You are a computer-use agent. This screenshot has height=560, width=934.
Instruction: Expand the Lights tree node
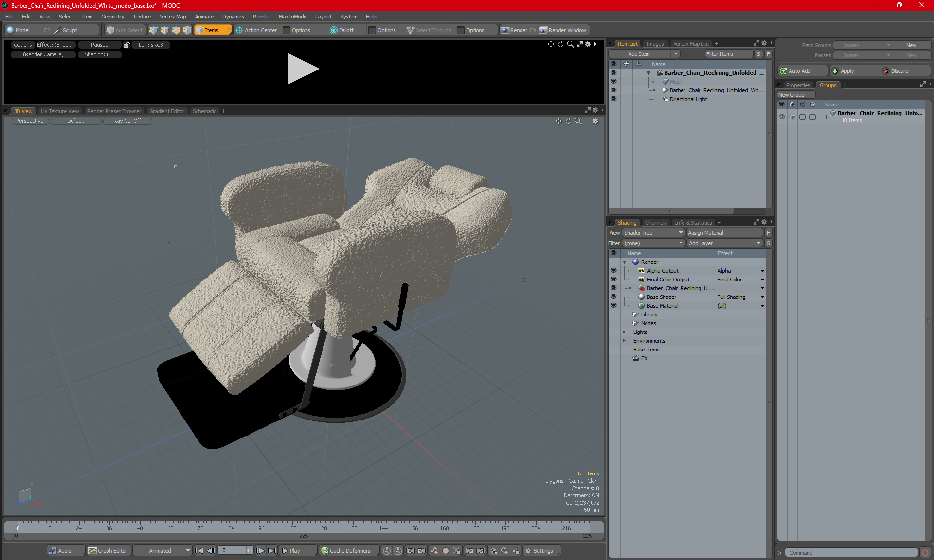[625, 332]
